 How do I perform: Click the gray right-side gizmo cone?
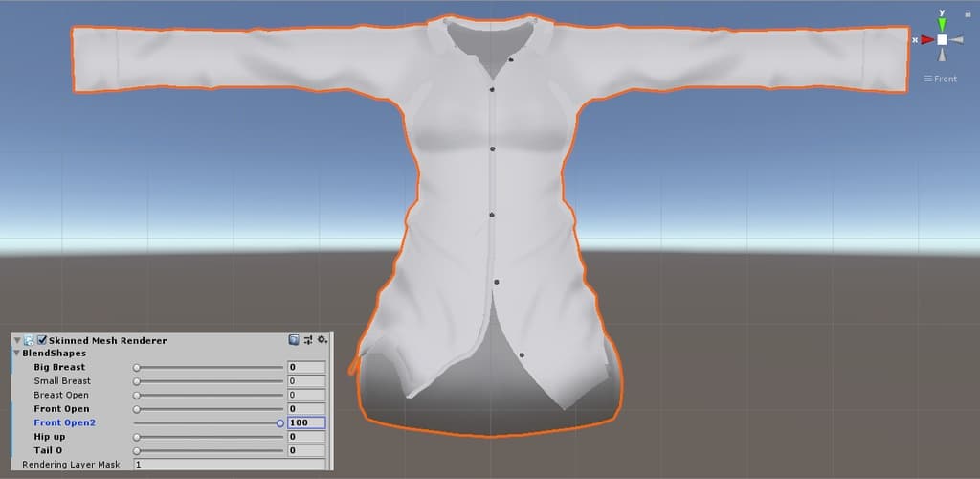tap(956, 40)
